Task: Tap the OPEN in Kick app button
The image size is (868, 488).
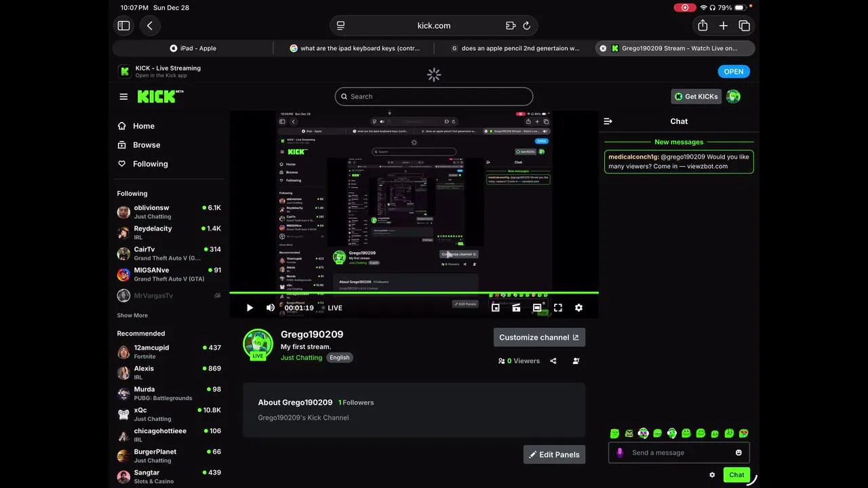Action: [x=734, y=71]
